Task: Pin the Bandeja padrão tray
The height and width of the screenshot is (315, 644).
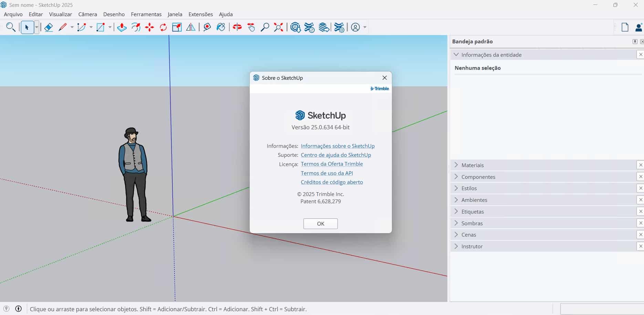Action: 635,41
